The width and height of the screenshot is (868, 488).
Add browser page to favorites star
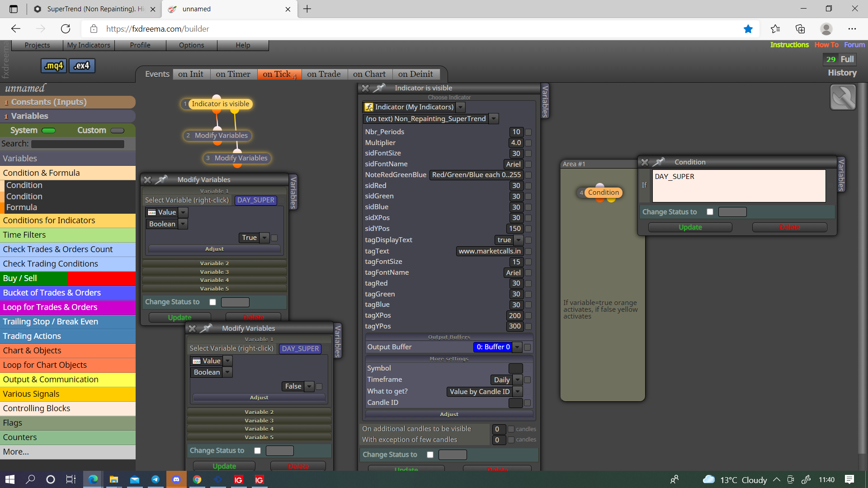pyautogui.click(x=748, y=29)
